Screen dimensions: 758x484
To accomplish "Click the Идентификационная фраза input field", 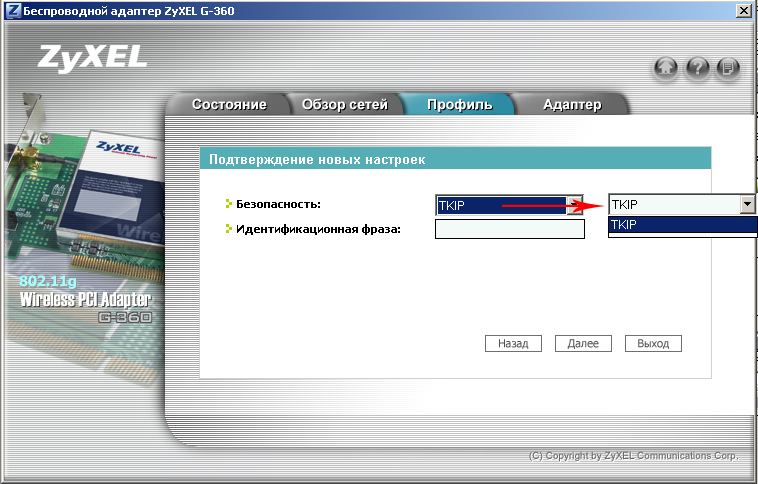I will (x=510, y=229).
